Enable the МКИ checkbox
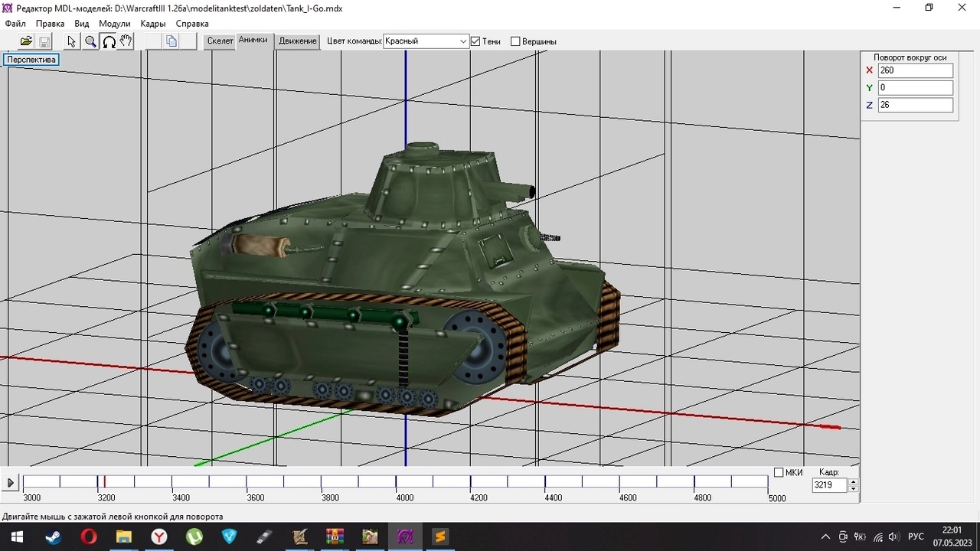Image resolution: width=980 pixels, height=551 pixels. (779, 472)
